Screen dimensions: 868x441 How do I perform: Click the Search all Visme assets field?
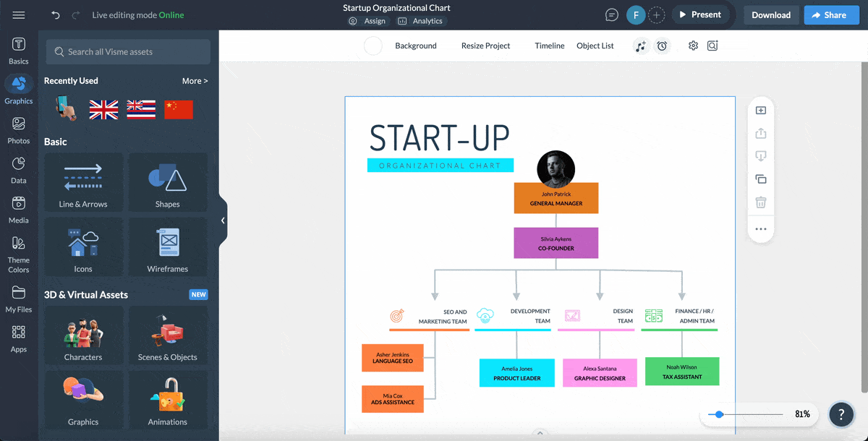pyautogui.click(x=127, y=51)
